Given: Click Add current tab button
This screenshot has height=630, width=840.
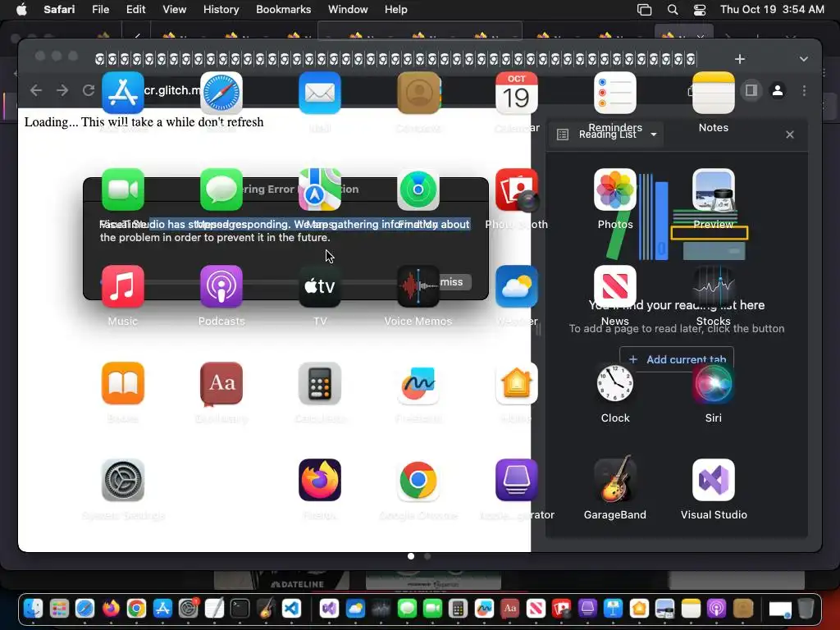Looking at the screenshot, I should 677,359.
